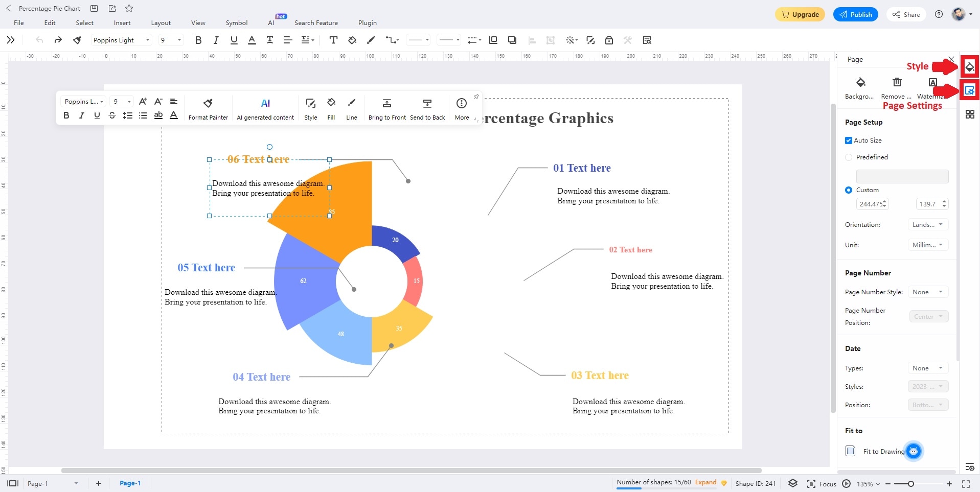The image size is (980, 492).
Task: Open AI generated content tool
Action: tap(265, 109)
